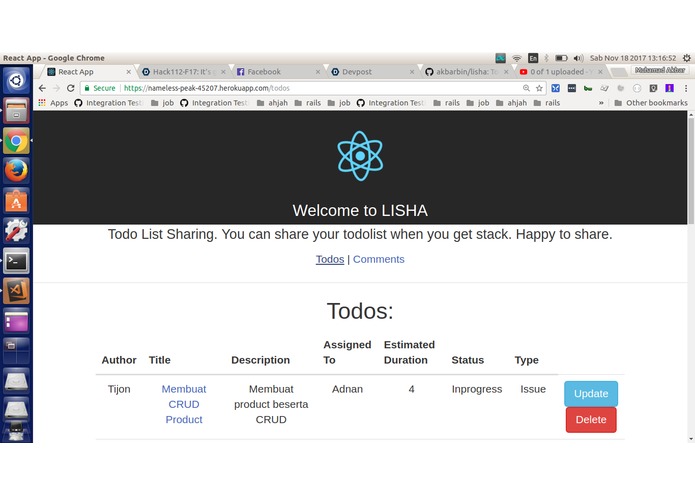Open the clock date and time menu
This screenshot has width=695, height=494.
(x=633, y=58)
